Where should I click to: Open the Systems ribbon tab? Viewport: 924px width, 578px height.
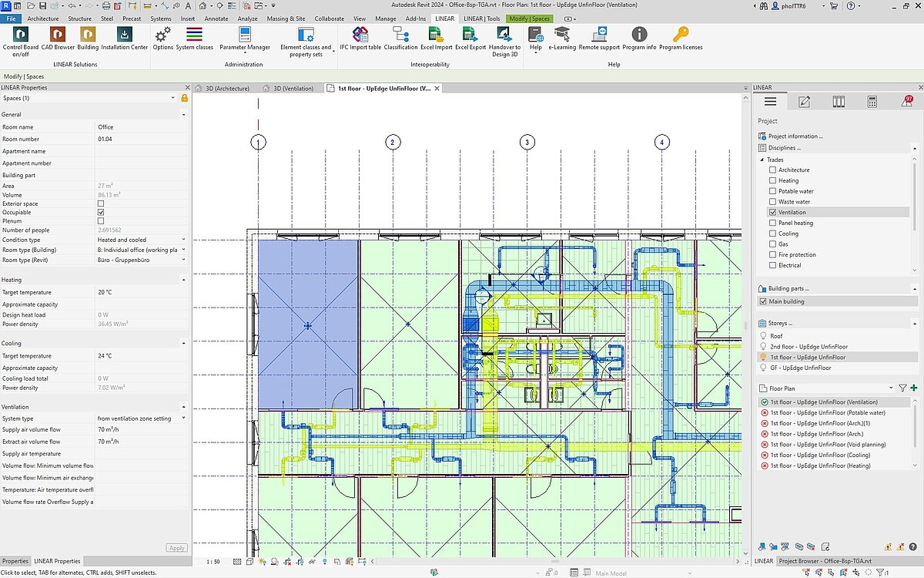pos(161,18)
